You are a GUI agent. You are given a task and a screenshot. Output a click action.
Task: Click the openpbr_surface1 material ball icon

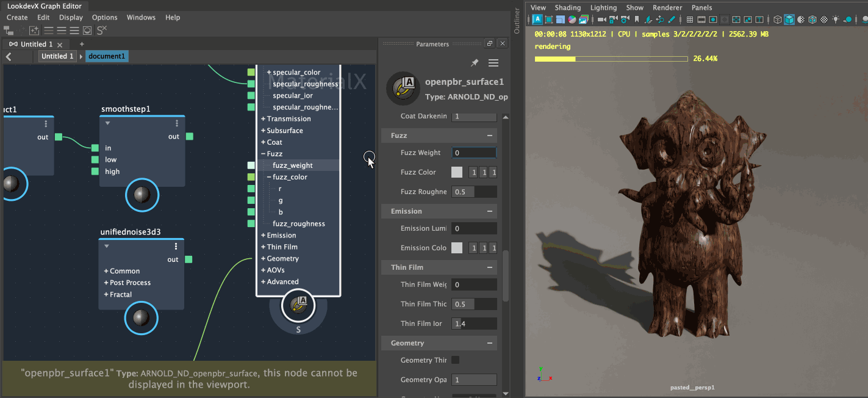[x=403, y=89]
